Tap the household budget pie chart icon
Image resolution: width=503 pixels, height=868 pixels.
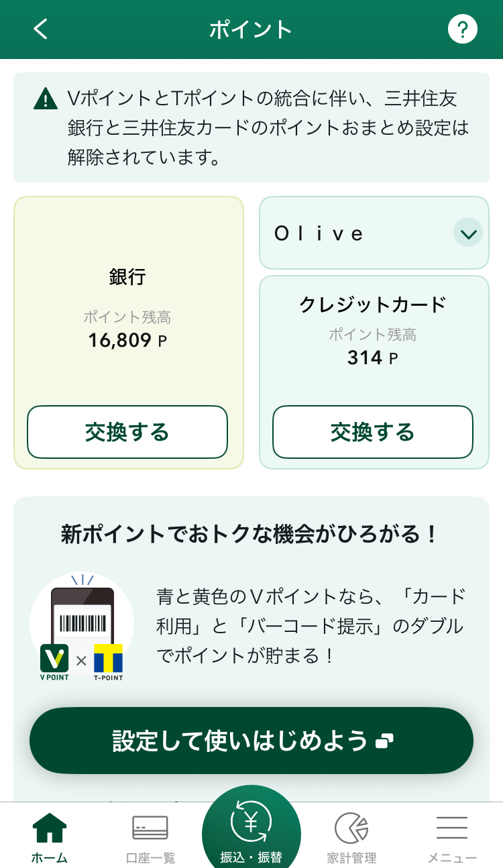[351, 828]
